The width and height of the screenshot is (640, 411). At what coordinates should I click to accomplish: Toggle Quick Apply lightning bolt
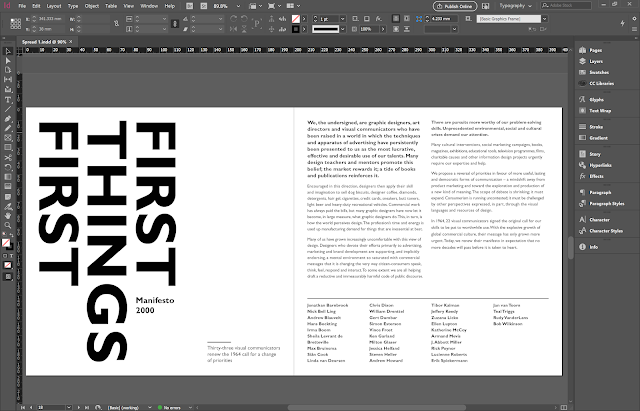[622, 23]
